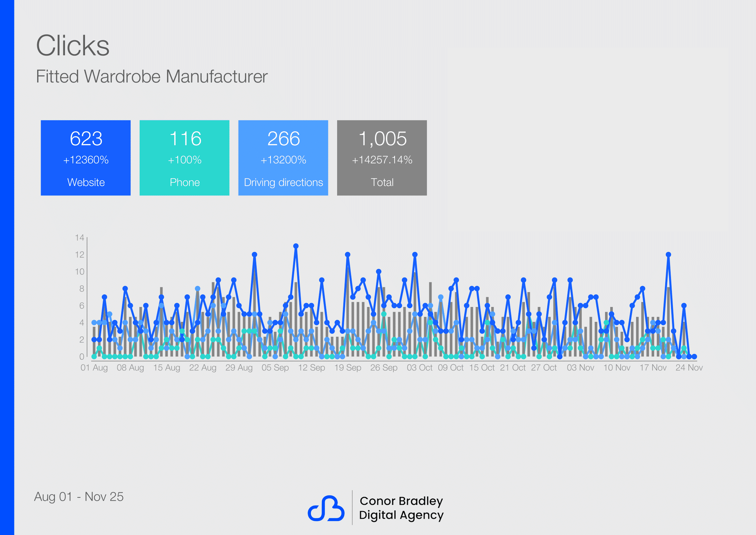756x535 pixels.
Task: Click the '15 Oct' x-axis label
Action: click(482, 367)
